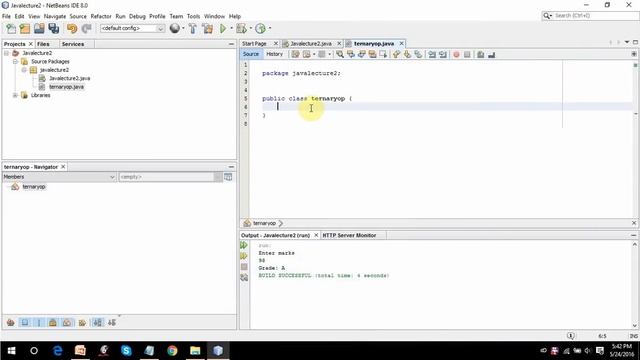The image size is (640, 360).
Task: Toggle Show Fields filter in Navigator
Action: [25, 322]
